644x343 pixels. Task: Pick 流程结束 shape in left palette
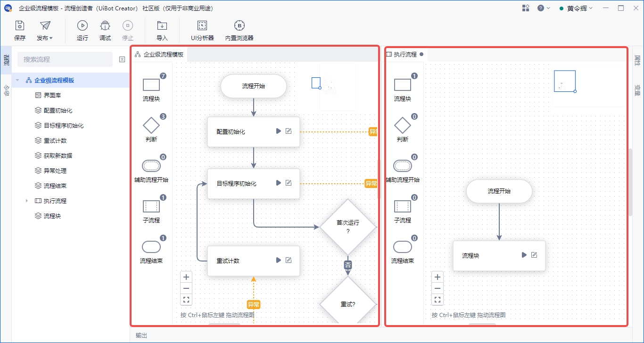click(x=151, y=247)
